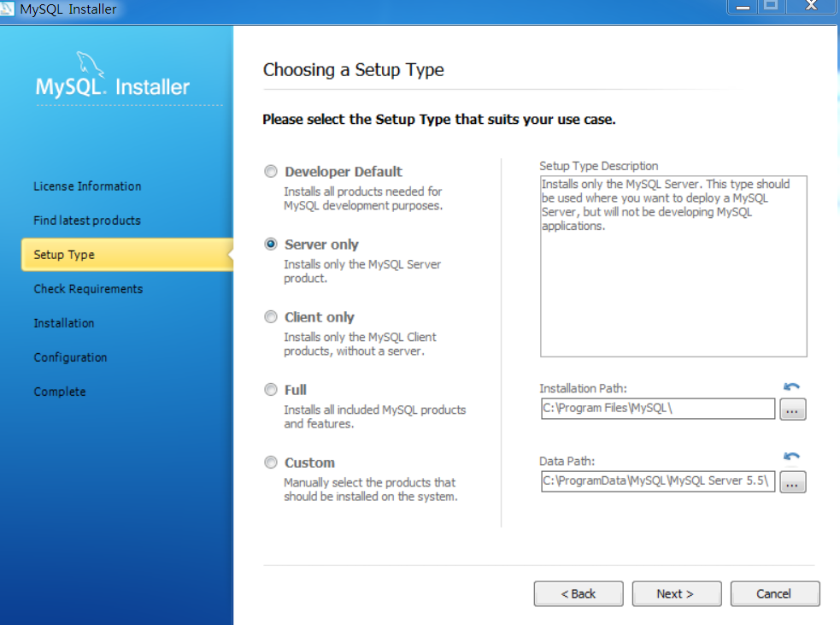Click the 'Data Path:' label
Viewport: 840px width, 625px height.
(x=567, y=461)
